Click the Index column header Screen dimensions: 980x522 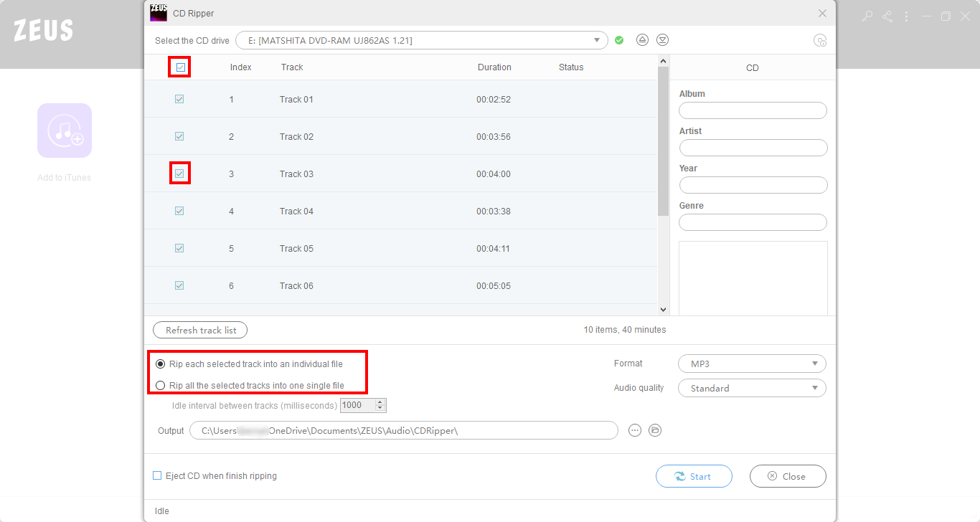click(241, 67)
